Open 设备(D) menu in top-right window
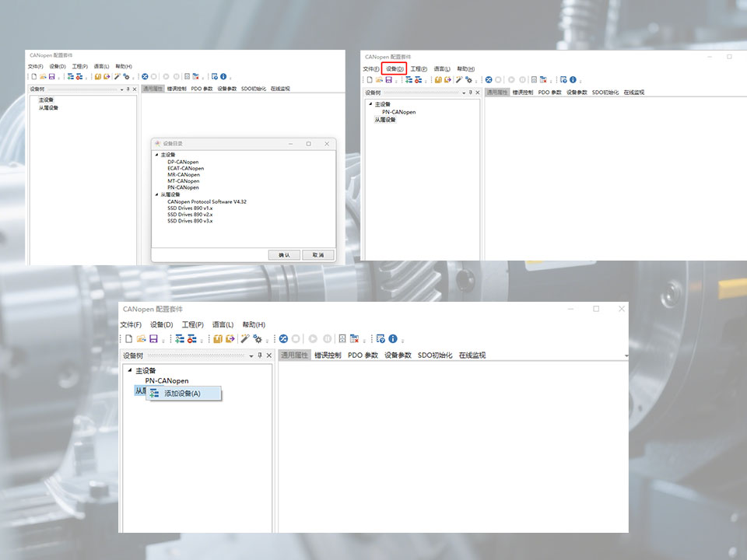The height and width of the screenshot is (560, 747). point(395,68)
